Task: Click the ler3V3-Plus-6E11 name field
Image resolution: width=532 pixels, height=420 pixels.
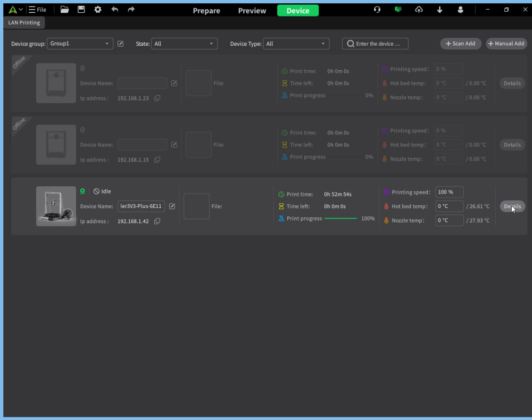Action: click(141, 206)
